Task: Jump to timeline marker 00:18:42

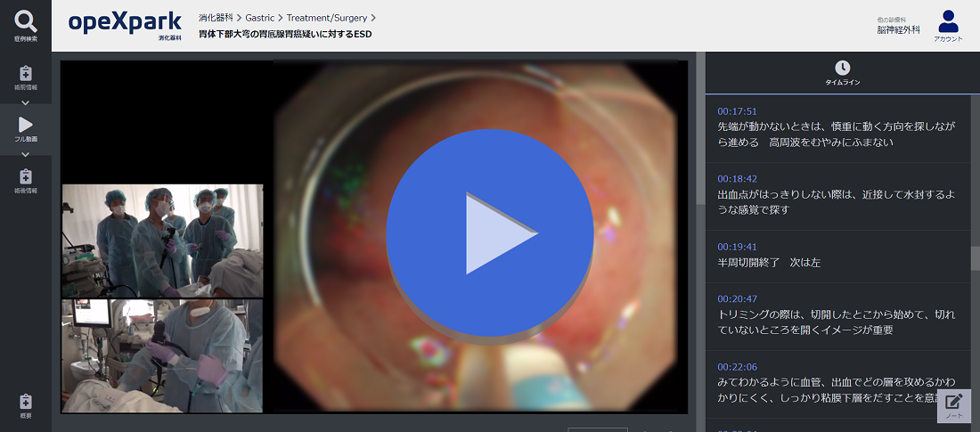Action: click(737, 179)
